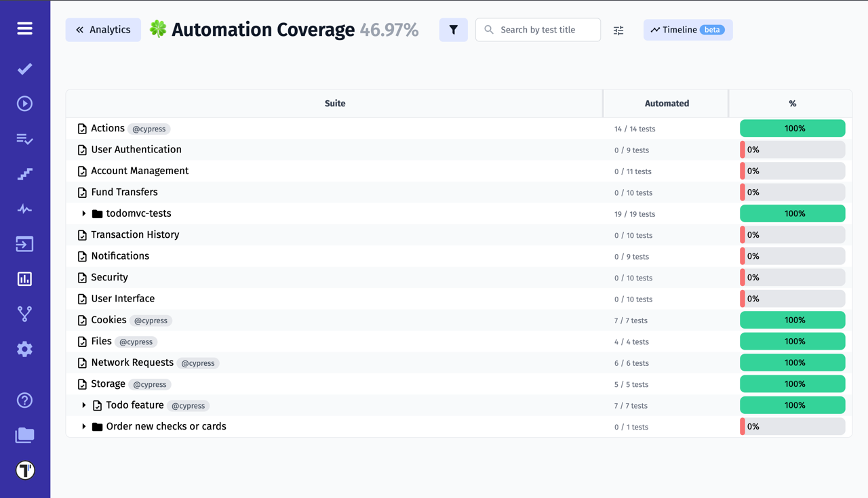868x498 pixels.
Task: Open the filter funnel next to the title
Action: [x=453, y=30]
